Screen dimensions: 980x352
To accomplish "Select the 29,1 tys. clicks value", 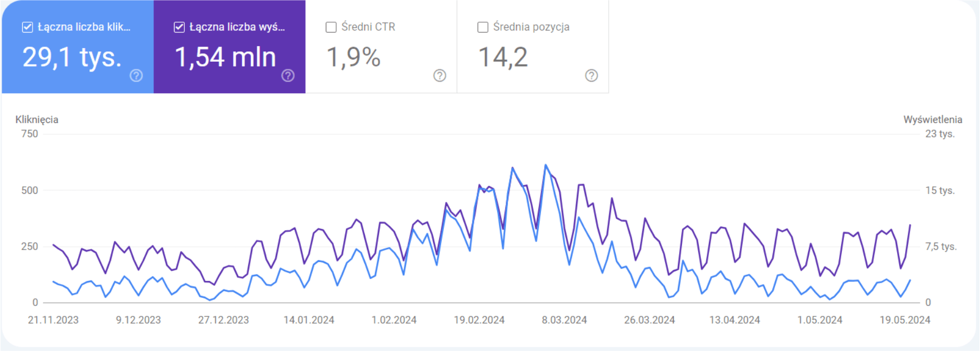I will [72, 57].
